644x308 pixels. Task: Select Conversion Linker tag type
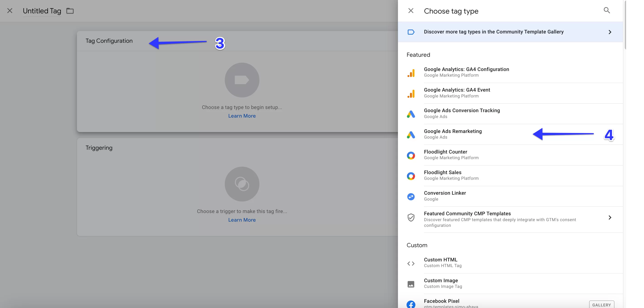[x=510, y=196]
